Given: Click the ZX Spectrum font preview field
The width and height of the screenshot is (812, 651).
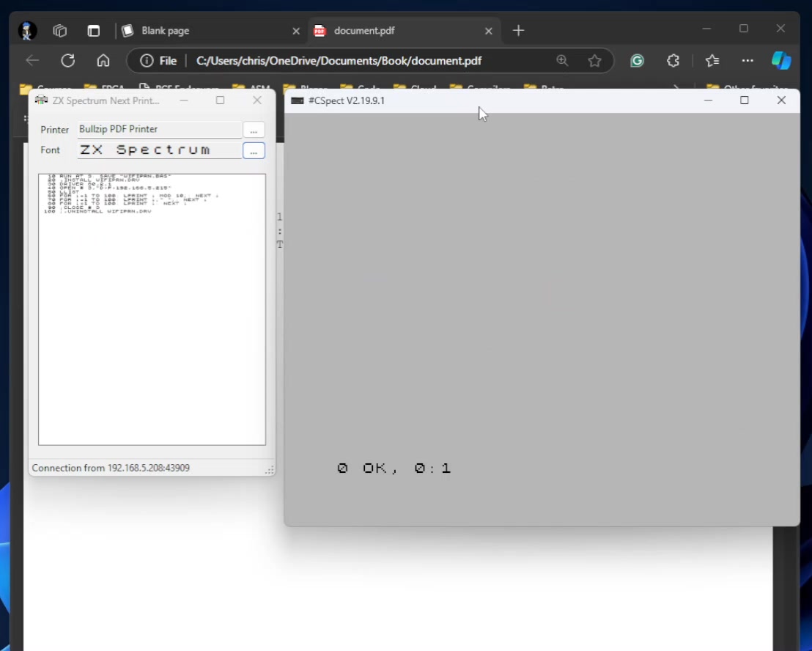Looking at the screenshot, I should tap(160, 150).
